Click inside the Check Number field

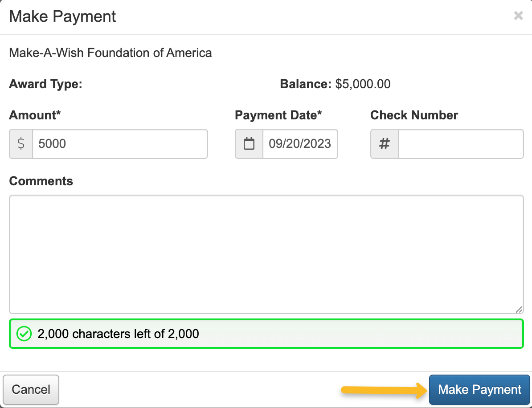pyautogui.click(x=460, y=143)
